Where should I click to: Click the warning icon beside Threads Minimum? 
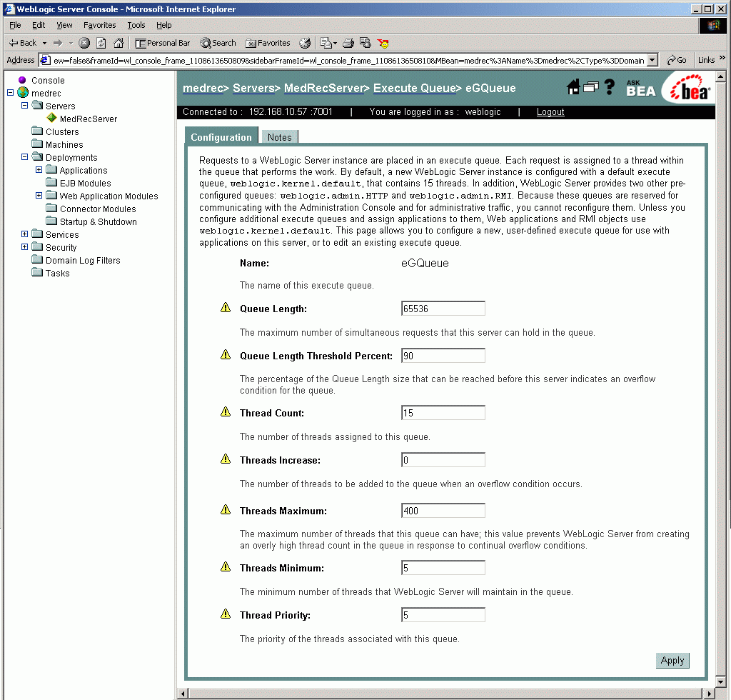click(226, 566)
